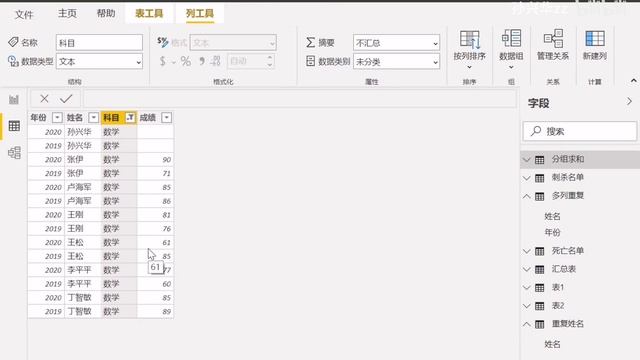Click the 数据类型 icon
Viewport: 640px width, 360px height.
[13, 61]
